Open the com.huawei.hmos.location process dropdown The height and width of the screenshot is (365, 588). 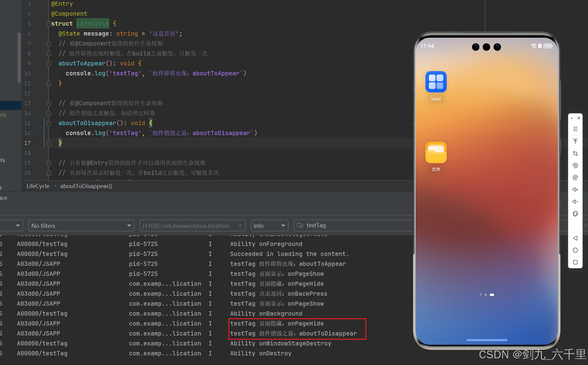click(192, 226)
